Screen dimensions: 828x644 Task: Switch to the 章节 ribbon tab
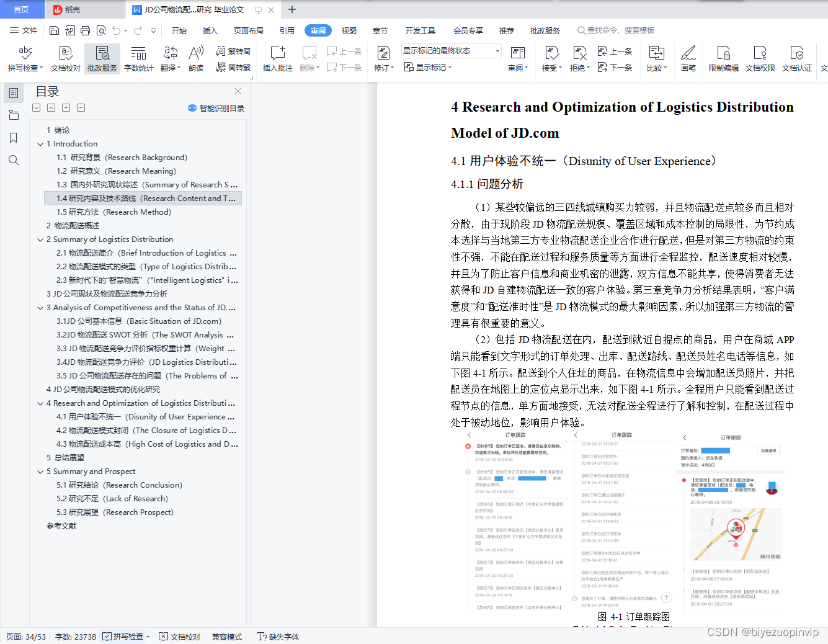(380, 30)
